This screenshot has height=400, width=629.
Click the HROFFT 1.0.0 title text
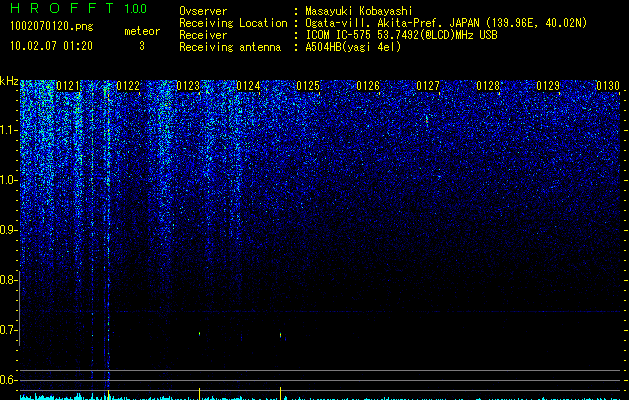[79, 8]
